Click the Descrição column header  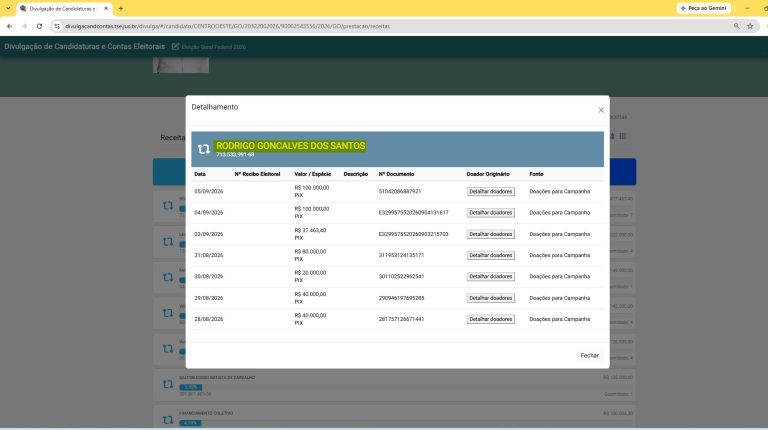pyautogui.click(x=356, y=174)
